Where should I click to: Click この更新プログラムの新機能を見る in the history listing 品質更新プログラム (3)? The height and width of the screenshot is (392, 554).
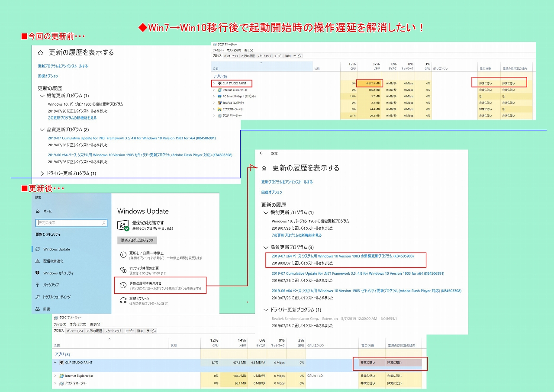click(296, 235)
